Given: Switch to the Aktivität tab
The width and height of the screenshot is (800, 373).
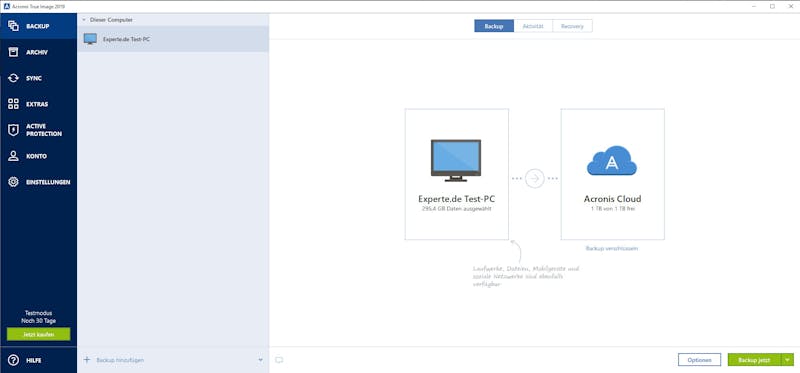Looking at the screenshot, I should [533, 26].
